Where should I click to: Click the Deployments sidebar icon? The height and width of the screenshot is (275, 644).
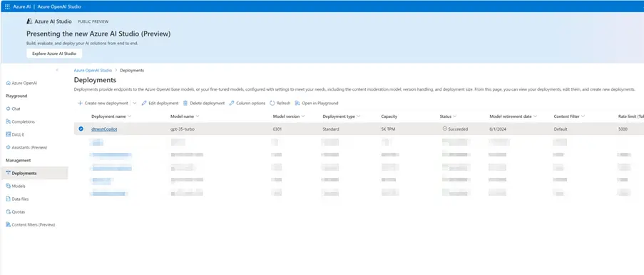(x=9, y=173)
